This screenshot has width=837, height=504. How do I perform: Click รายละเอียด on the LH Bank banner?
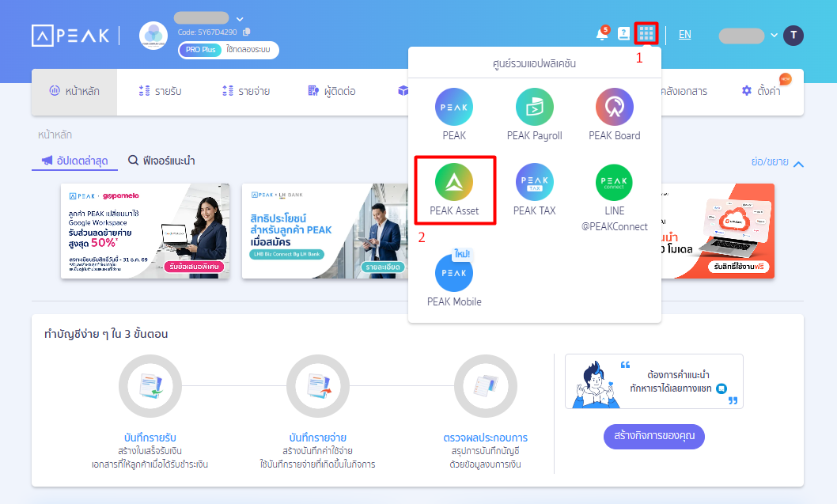pyautogui.click(x=383, y=267)
